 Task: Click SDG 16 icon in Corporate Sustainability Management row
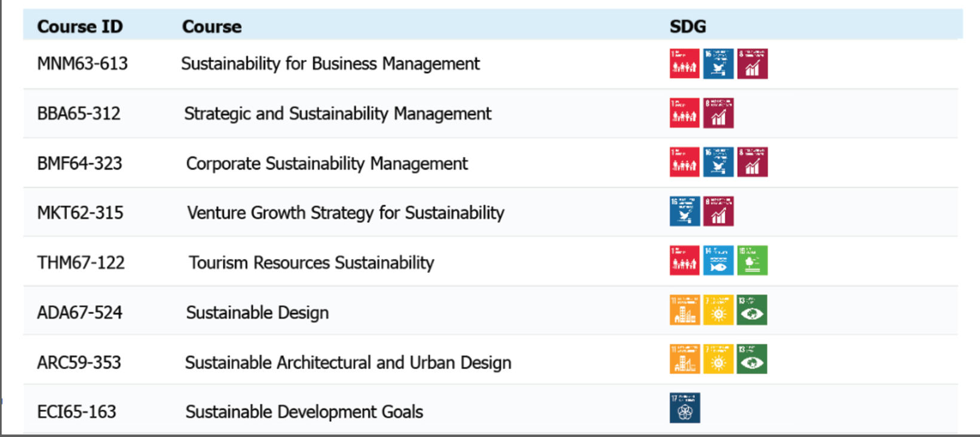718,162
